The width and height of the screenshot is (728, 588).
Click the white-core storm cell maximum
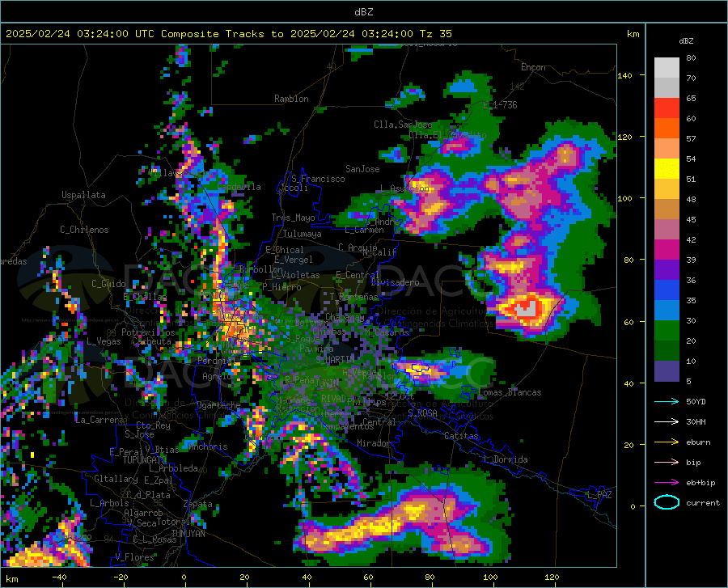[527, 309]
